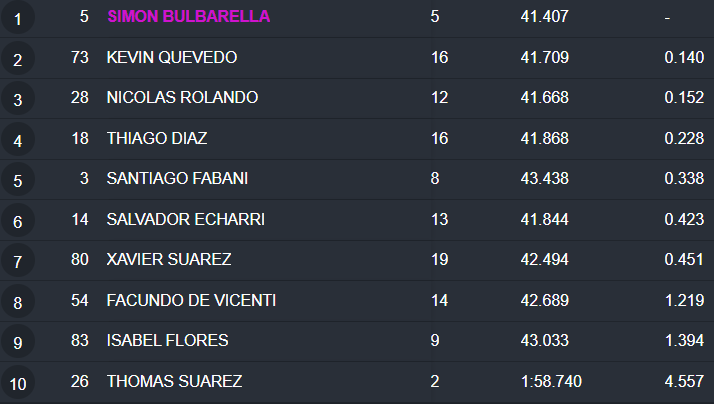Viewport: 714px width, 404px height.
Task: Select Isabel Flores in the list
Action: (167, 341)
